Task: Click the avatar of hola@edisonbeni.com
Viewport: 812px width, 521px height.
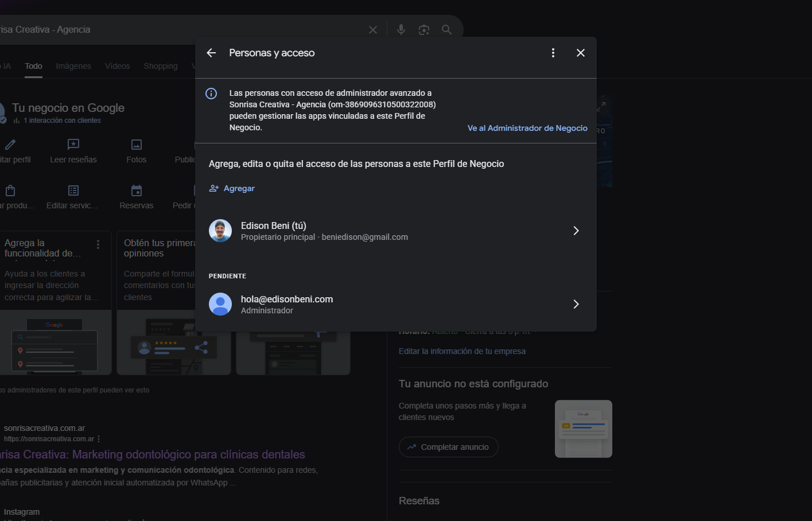Action: pyautogui.click(x=220, y=304)
